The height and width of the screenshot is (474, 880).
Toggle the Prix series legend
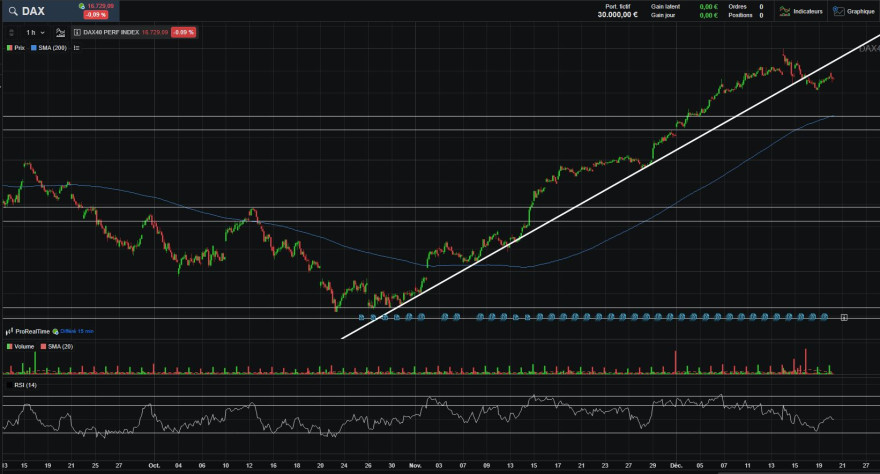pyautogui.click(x=15, y=47)
